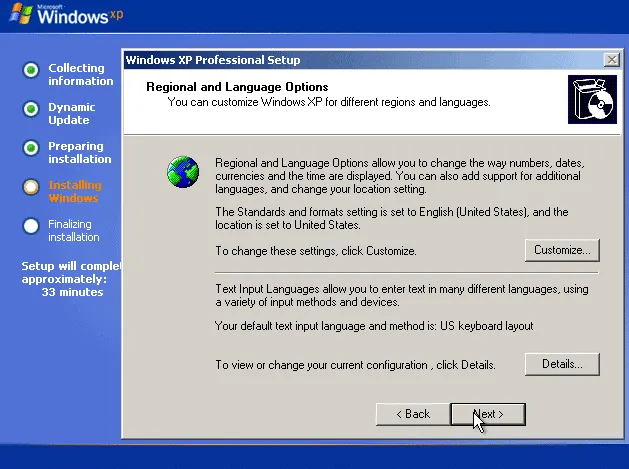Viewport: 629px width, 469px height.
Task: Open Details for text input languages
Action: tap(562, 364)
